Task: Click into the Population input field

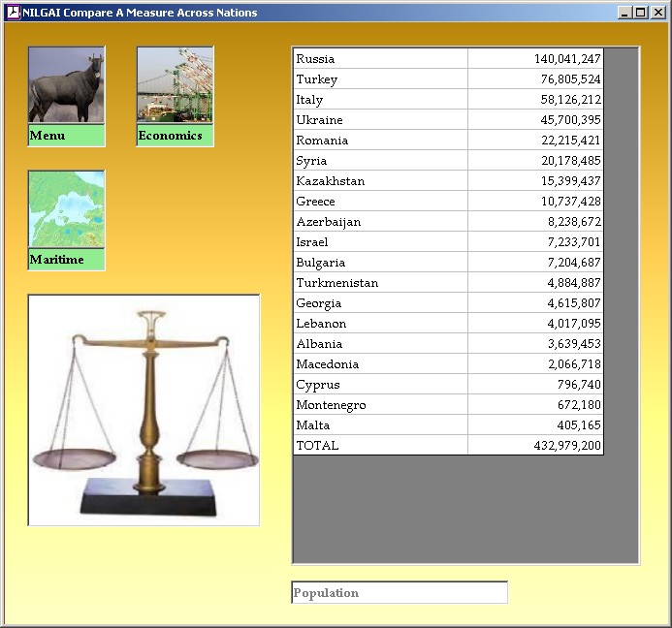Action: (x=399, y=592)
